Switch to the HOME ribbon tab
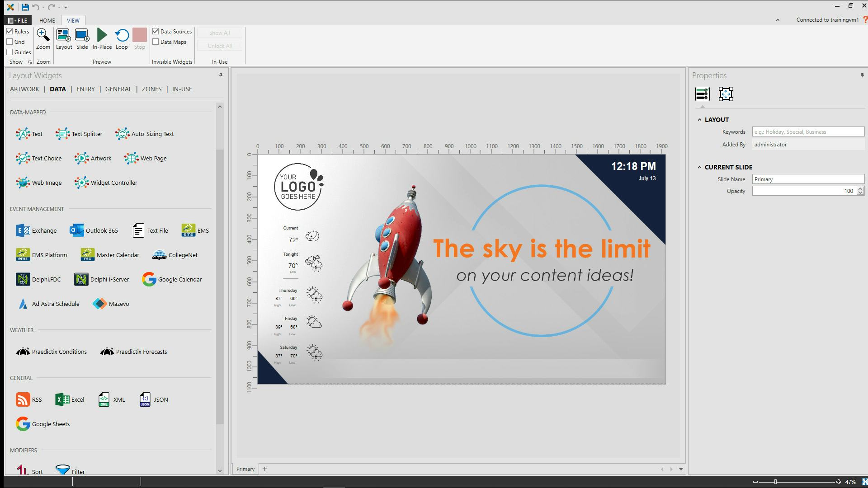868x488 pixels. point(47,21)
